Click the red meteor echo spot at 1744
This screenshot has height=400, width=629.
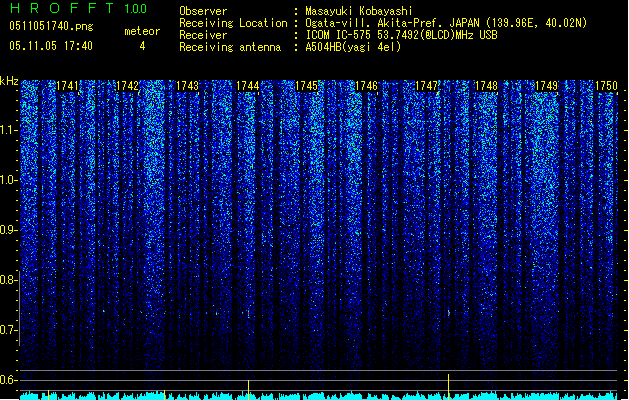click(248, 313)
